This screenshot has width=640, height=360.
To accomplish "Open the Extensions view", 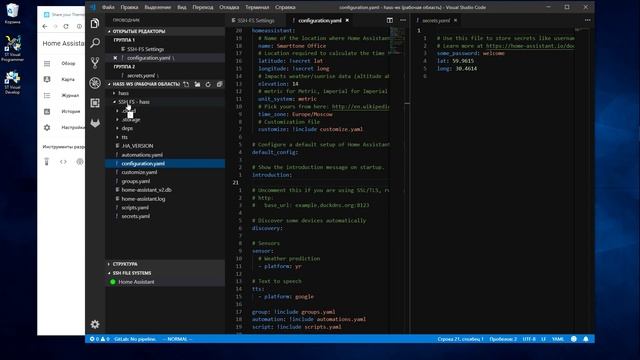I will tap(95, 103).
